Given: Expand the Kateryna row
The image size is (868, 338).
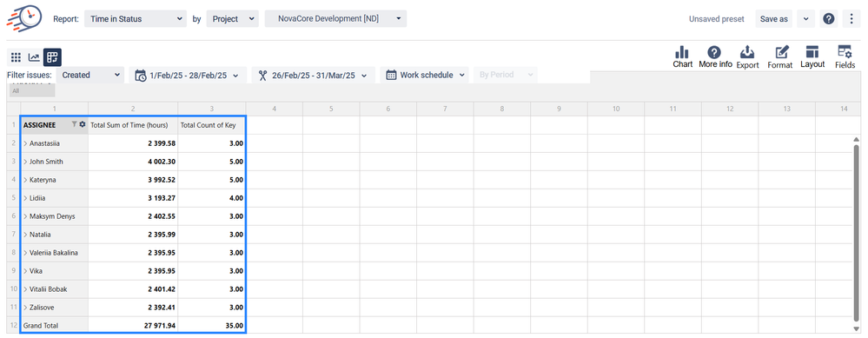Looking at the screenshot, I should tap(25, 180).
